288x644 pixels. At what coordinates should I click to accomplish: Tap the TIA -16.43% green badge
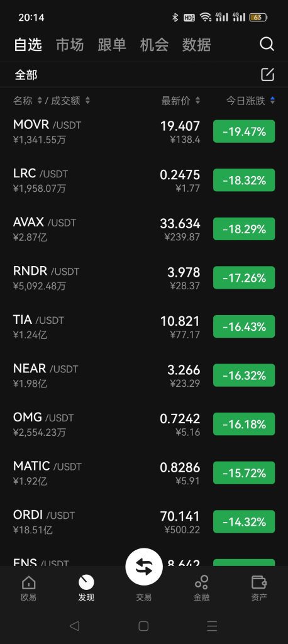(x=244, y=326)
